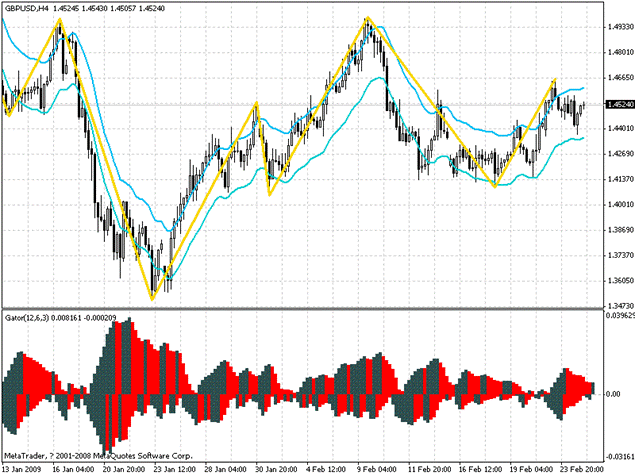Click the 1.38690 price scale label
This screenshot has width=635, height=476.
click(620, 230)
